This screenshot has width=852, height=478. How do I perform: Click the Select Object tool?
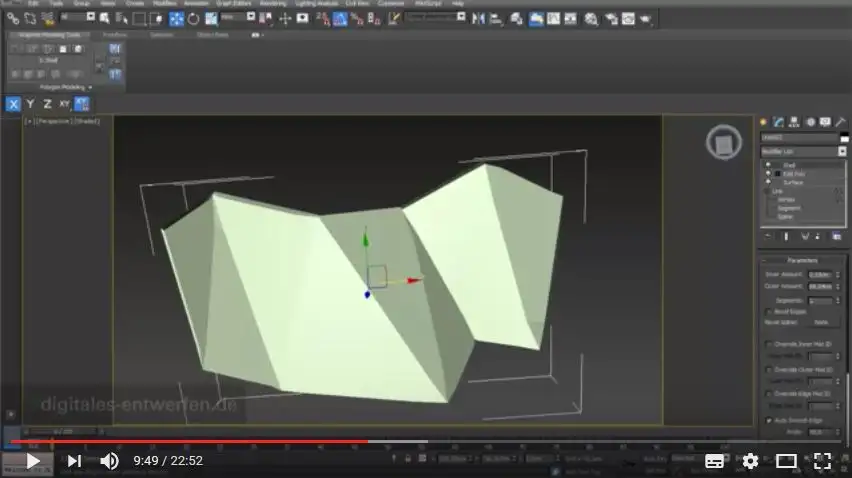(105, 19)
